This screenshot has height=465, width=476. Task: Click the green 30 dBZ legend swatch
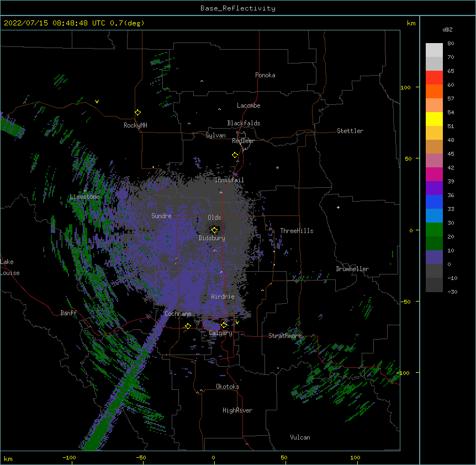(434, 230)
